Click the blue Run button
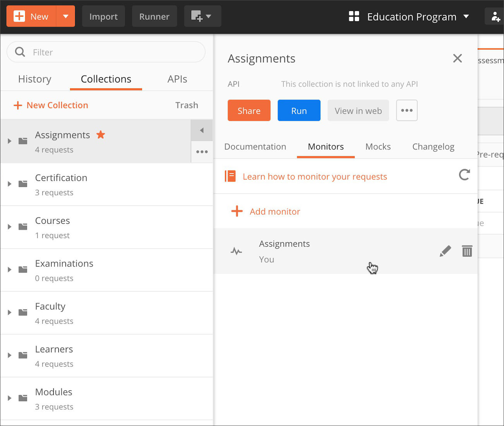The width and height of the screenshot is (504, 426). point(299,110)
